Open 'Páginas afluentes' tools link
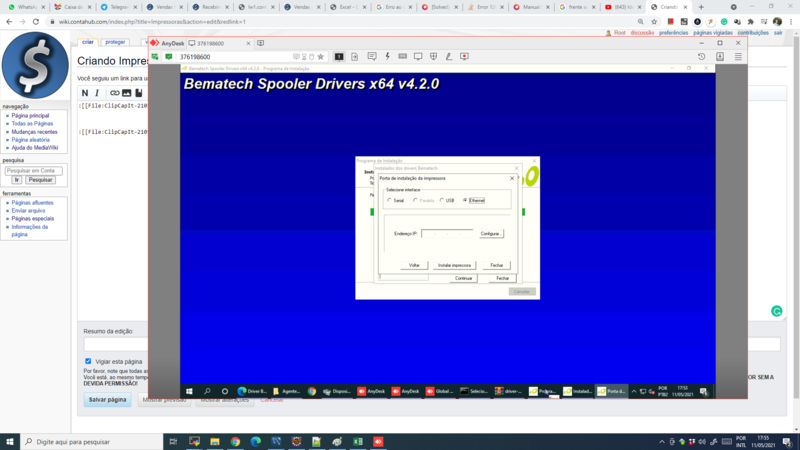Viewport: 800px width, 450px height. click(32, 203)
